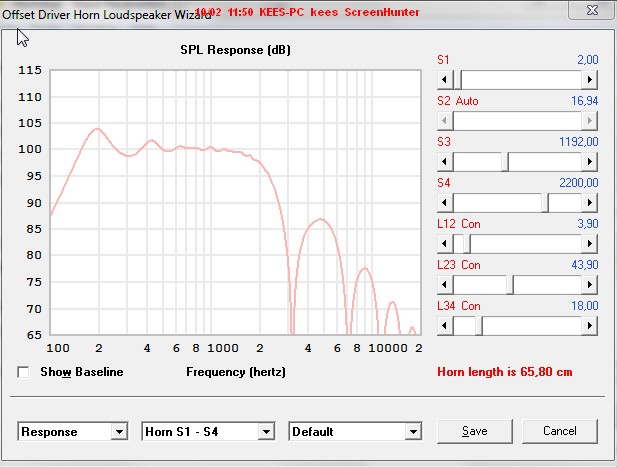Click the S2 Auto slider track

click(x=517, y=121)
